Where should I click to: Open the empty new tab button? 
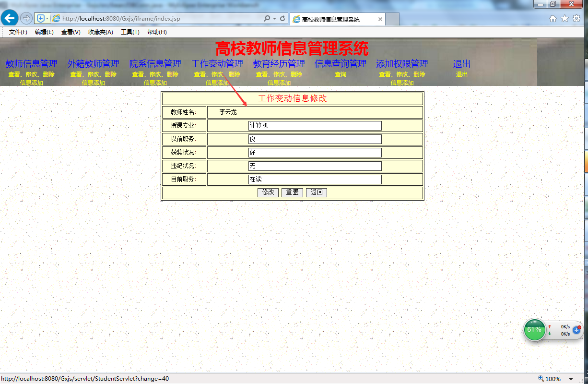click(392, 20)
